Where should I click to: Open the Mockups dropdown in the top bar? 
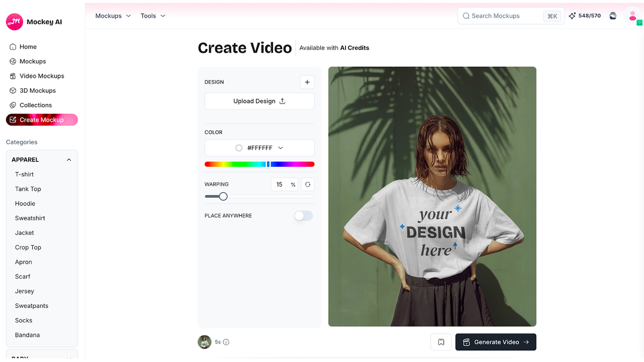click(x=112, y=16)
